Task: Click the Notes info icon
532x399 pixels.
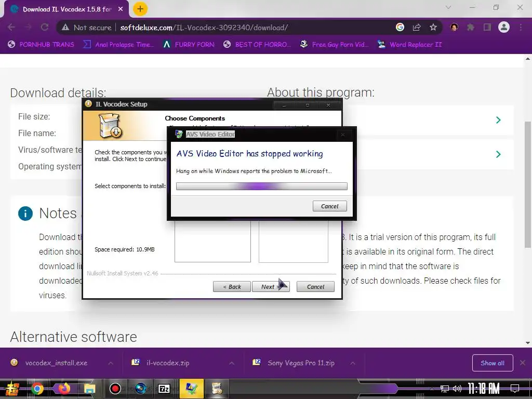Action: [x=25, y=214]
